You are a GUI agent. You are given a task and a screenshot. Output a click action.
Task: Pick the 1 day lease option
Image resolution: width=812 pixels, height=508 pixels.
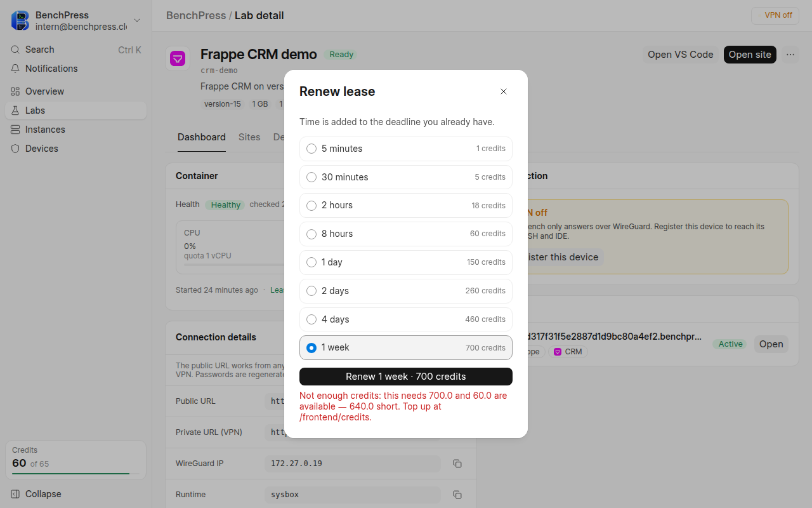[x=406, y=262]
